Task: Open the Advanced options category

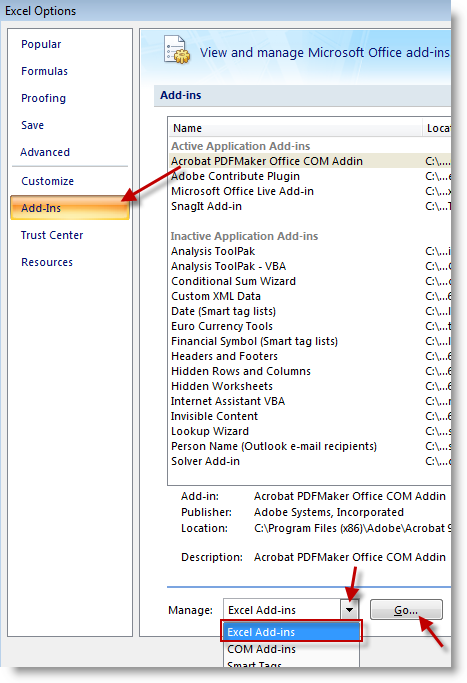Action: (45, 152)
